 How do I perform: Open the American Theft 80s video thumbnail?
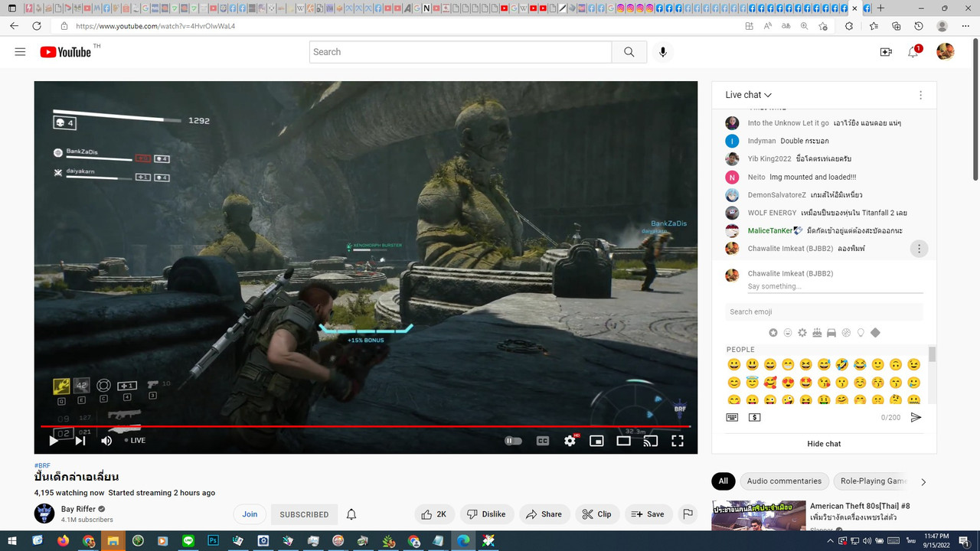759,515
